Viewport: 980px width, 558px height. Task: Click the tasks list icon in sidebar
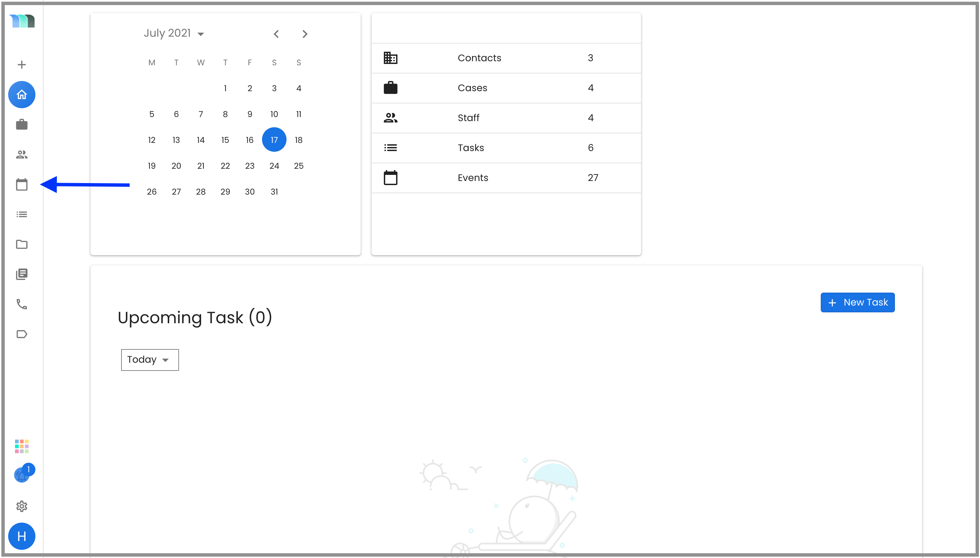pos(21,214)
